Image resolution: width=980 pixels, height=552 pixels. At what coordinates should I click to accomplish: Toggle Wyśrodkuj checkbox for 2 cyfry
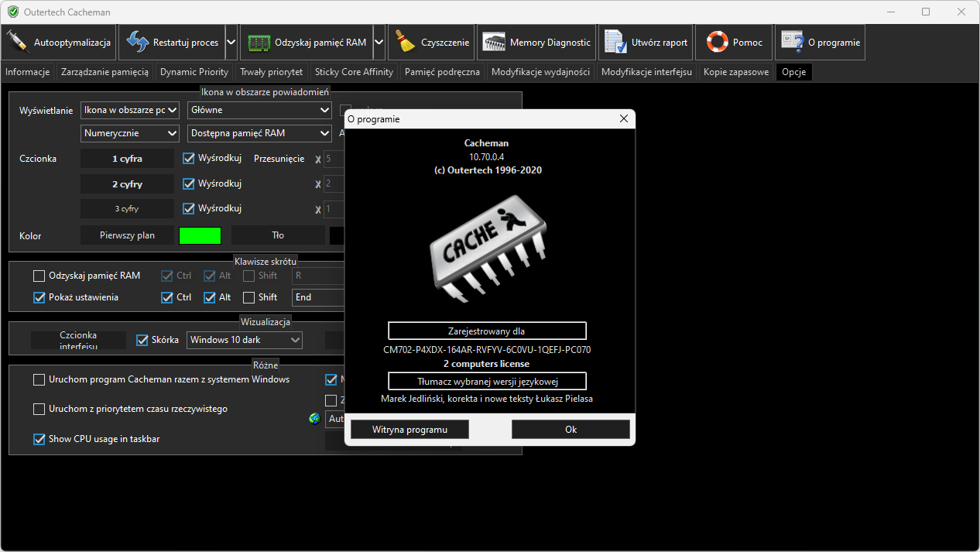pyautogui.click(x=188, y=183)
